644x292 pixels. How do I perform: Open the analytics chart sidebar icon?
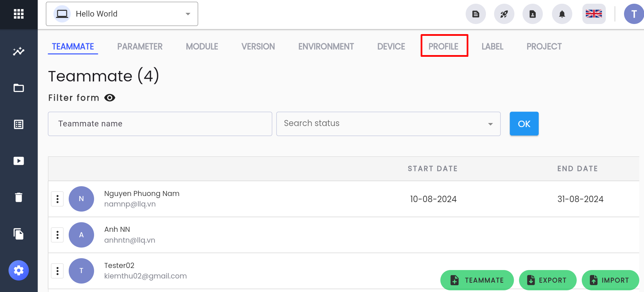point(19,51)
